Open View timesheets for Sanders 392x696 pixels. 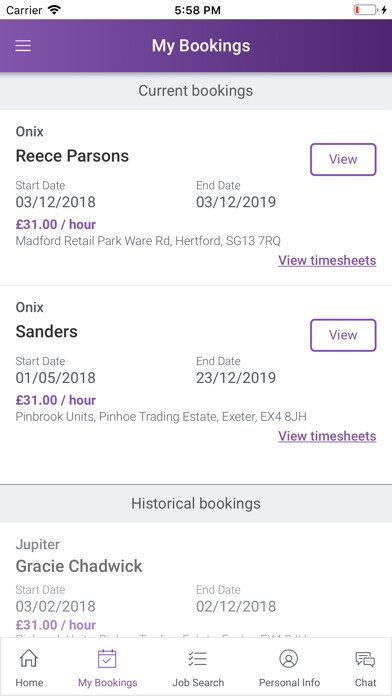tap(327, 436)
